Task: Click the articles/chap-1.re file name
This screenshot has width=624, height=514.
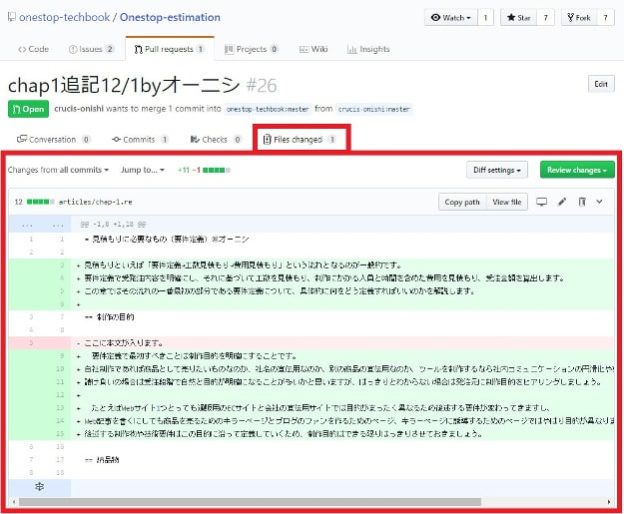Action: 96,202
